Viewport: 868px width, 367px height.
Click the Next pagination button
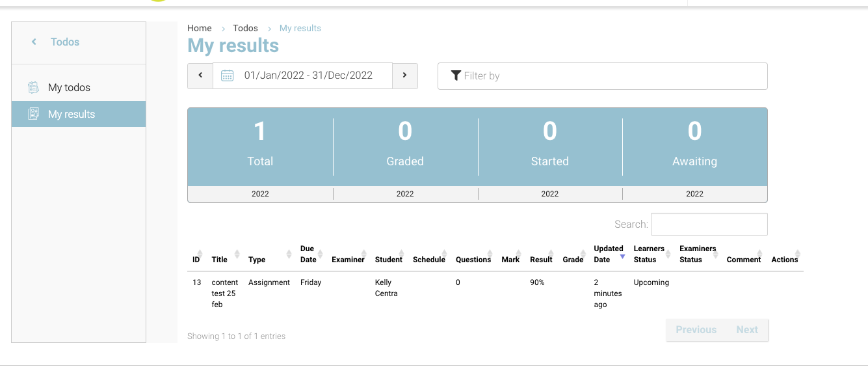[746, 330]
